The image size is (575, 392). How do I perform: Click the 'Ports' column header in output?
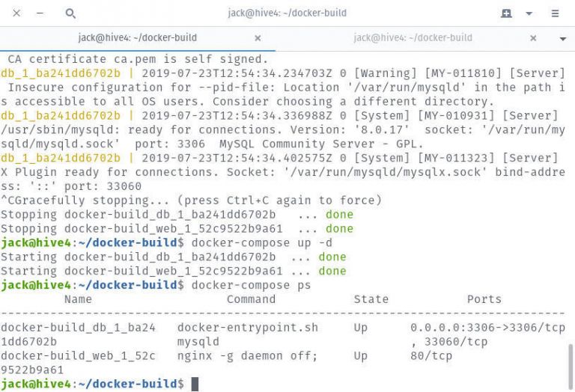pyautogui.click(x=484, y=299)
